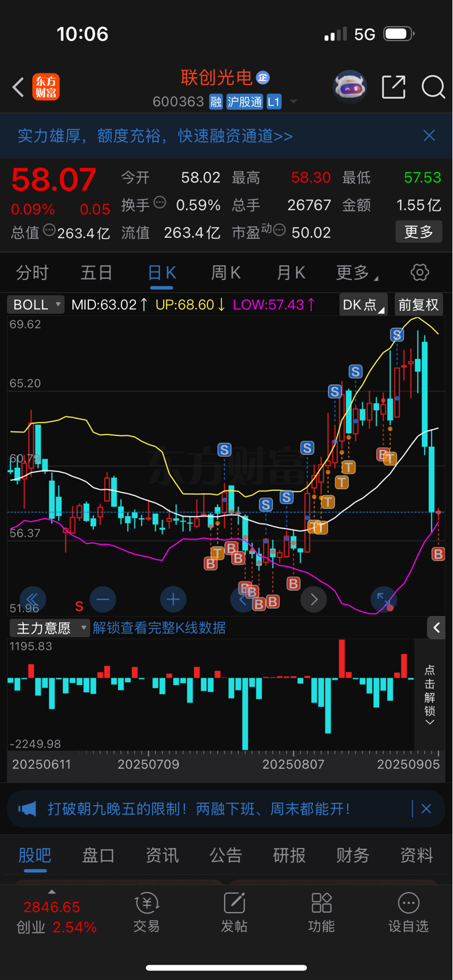The image size is (453, 980).
Task: Tap the blue 企 badge beside 联创光电
Action: tap(263, 77)
